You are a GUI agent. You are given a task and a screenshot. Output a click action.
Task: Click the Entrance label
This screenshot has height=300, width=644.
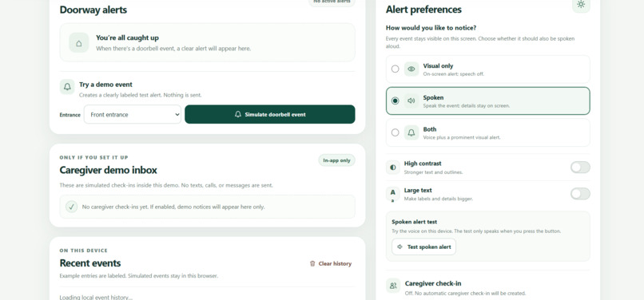(x=70, y=115)
